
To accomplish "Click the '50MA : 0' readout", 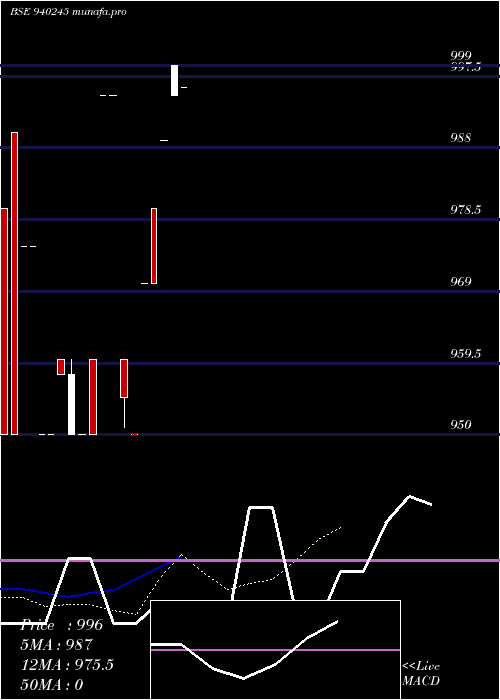I will [x=52, y=684].
